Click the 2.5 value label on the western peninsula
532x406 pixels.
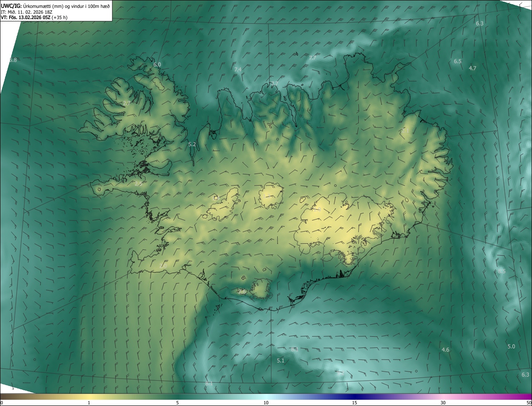[138, 183]
